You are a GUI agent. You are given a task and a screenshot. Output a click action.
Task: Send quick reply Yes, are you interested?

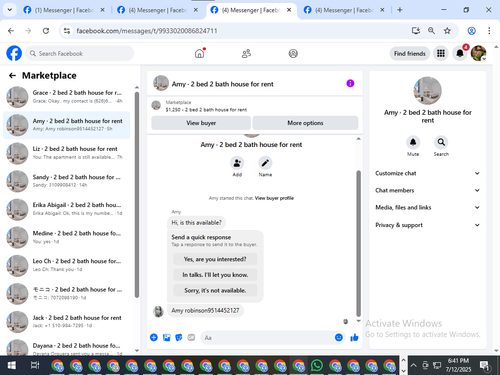tap(215, 259)
